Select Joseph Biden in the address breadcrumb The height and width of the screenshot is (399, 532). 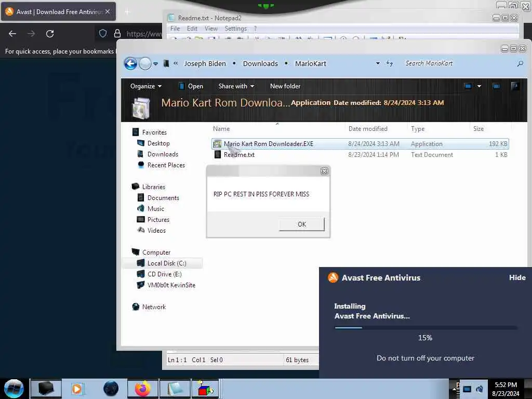click(x=205, y=63)
